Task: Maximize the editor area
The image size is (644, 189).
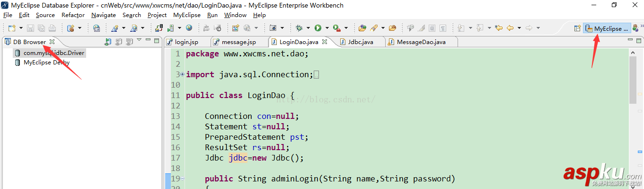Action: pyautogui.click(x=638, y=41)
